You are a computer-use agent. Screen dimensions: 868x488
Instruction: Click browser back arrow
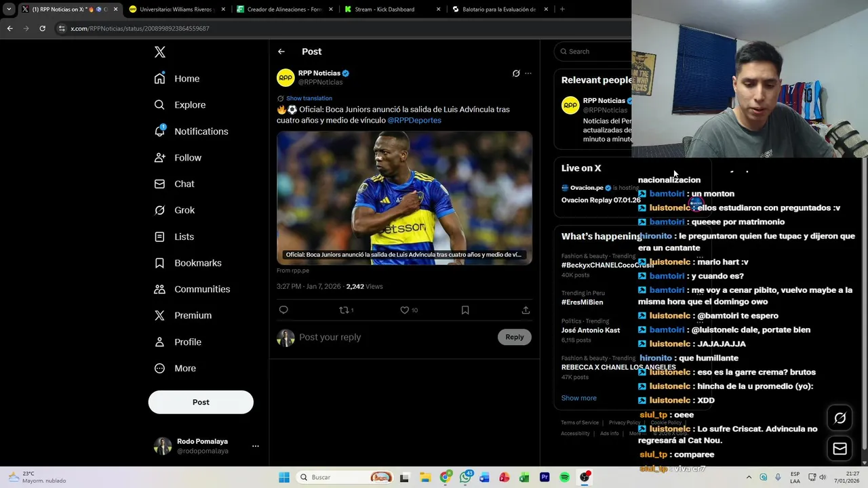coord(9,28)
